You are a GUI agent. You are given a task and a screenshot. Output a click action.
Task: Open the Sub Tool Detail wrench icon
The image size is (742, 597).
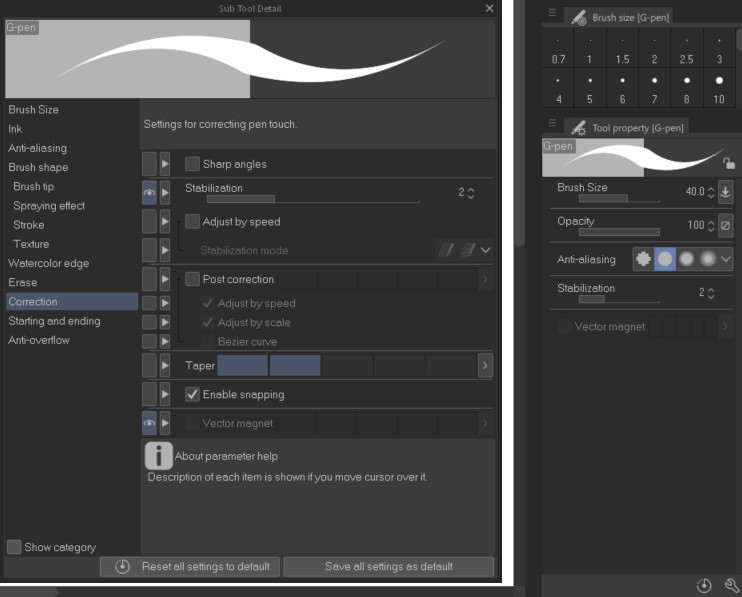tap(730, 585)
